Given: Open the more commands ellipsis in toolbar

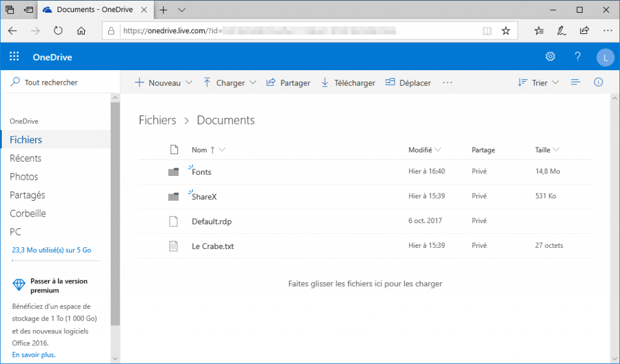Looking at the screenshot, I should click(x=447, y=82).
